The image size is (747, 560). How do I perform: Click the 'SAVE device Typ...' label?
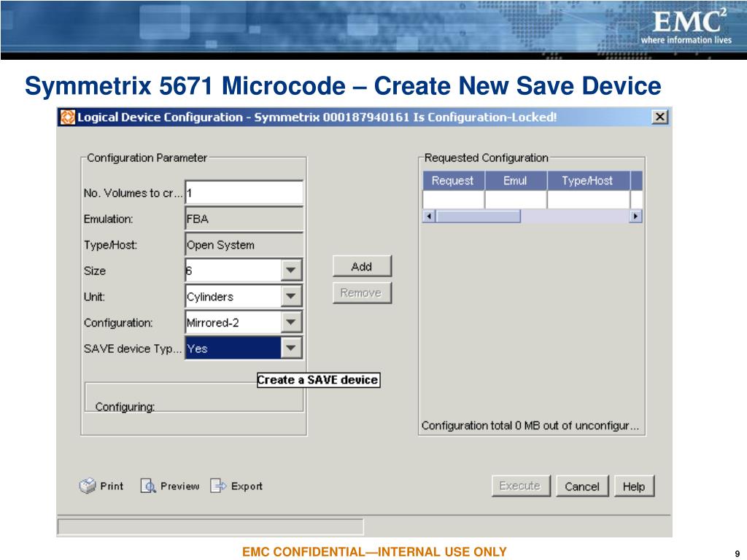coord(133,349)
